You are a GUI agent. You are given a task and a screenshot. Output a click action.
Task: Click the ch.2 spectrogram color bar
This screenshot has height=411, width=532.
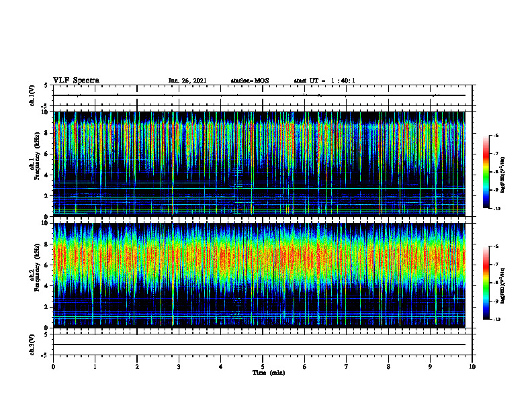click(x=486, y=283)
